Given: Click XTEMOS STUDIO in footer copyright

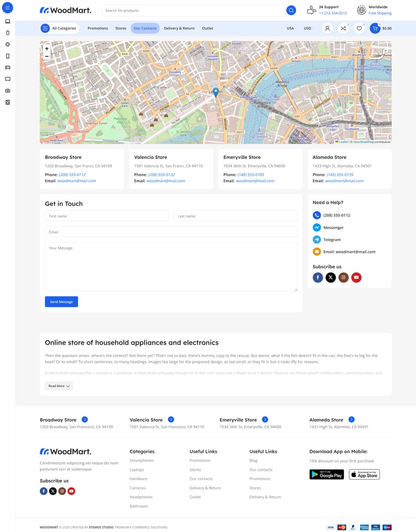Looking at the screenshot, I should [101, 527].
